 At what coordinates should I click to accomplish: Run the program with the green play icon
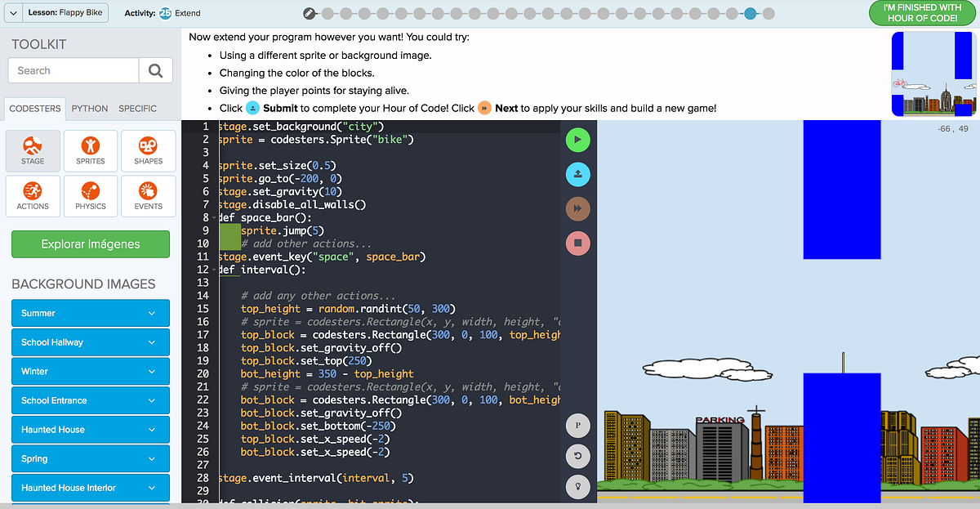click(577, 140)
